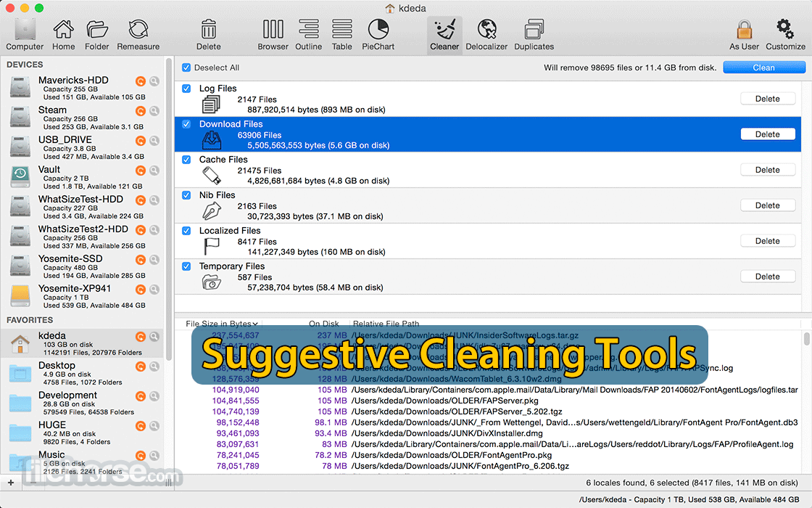The height and width of the screenshot is (508, 812).
Task: Select the Cache Files flash drive icon
Action: (x=211, y=176)
